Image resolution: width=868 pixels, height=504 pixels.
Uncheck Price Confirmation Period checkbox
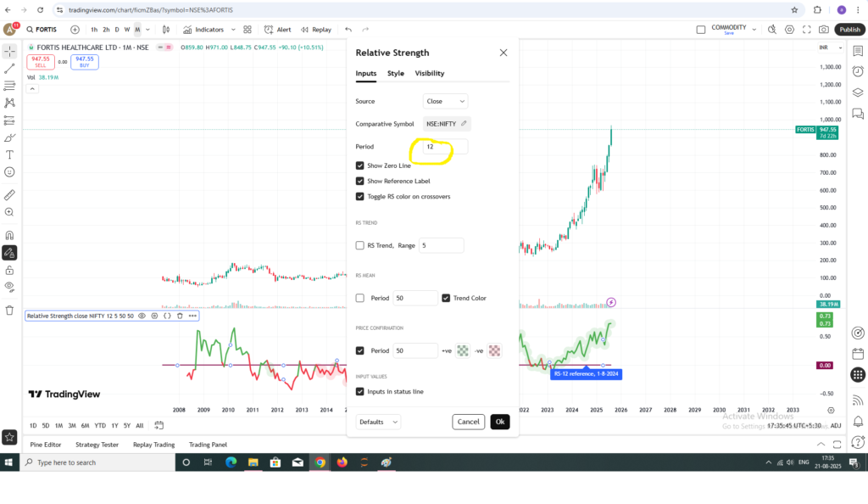[x=359, y=350]
